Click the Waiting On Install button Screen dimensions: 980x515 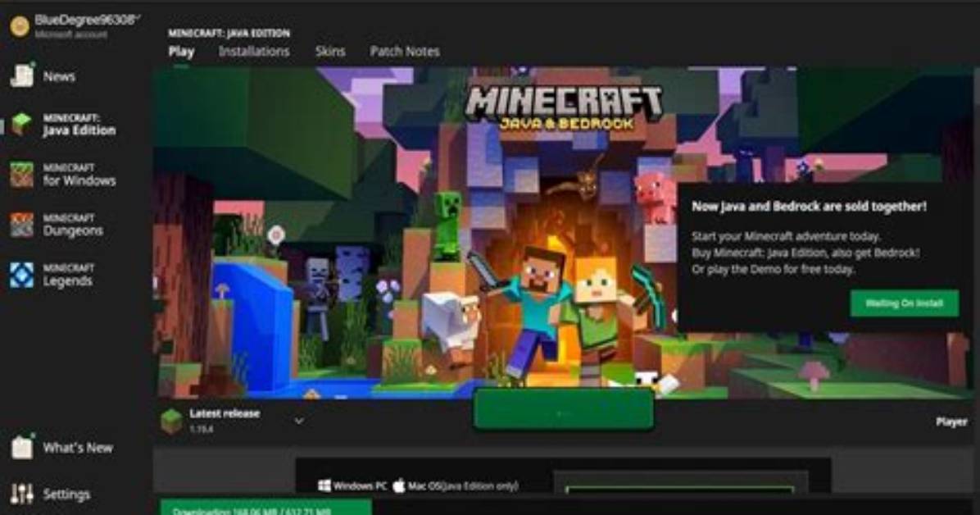click(x=905, y=303)
